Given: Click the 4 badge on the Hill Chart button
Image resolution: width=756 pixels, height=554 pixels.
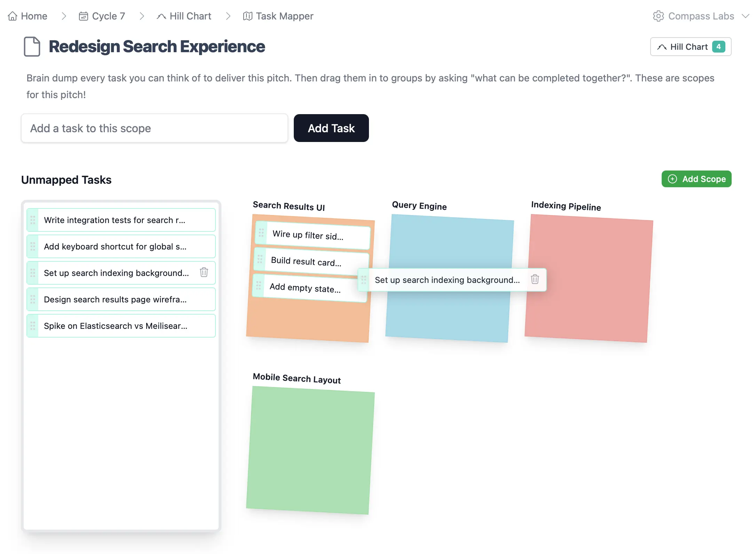Looking at the screenshot, I should tap(718, 46).
